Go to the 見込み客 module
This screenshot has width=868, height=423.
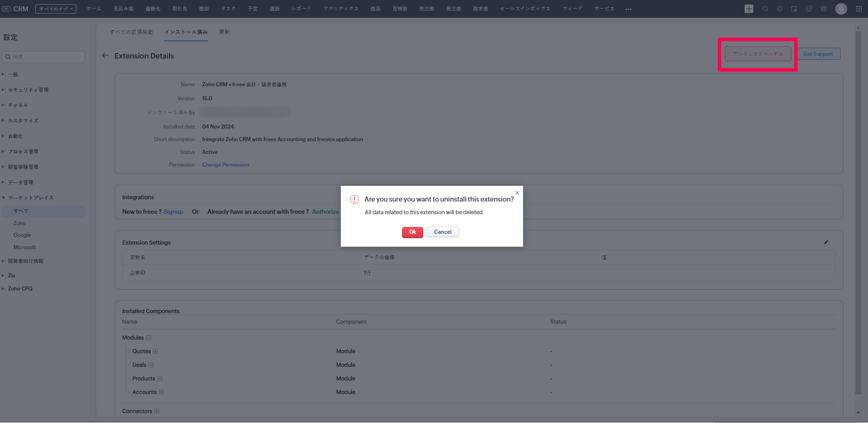tap(124, 9)
